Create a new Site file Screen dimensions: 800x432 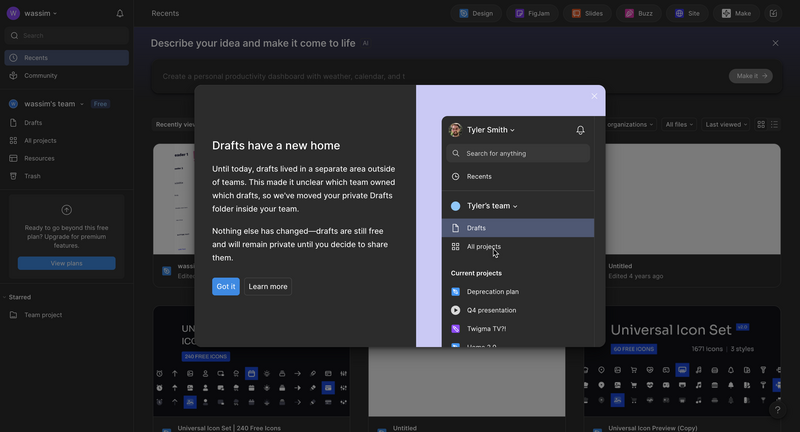[x=687, y=13]
